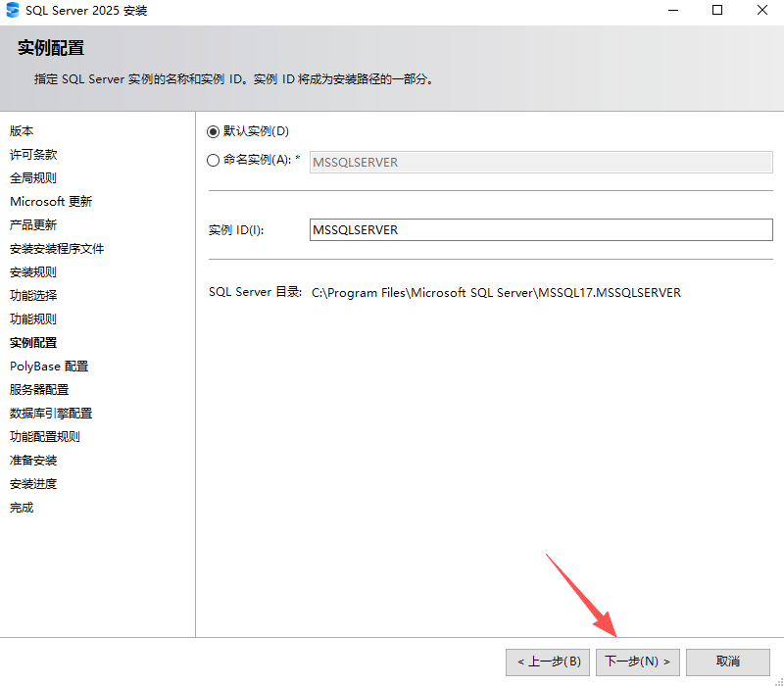Select the 准备安装 step
Image resolution: width=784 pixels, height=686 pixels.
tap(32, 460)
